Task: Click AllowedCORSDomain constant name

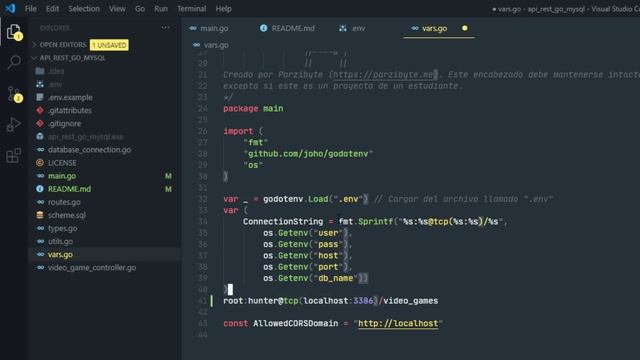Action: 296,324
